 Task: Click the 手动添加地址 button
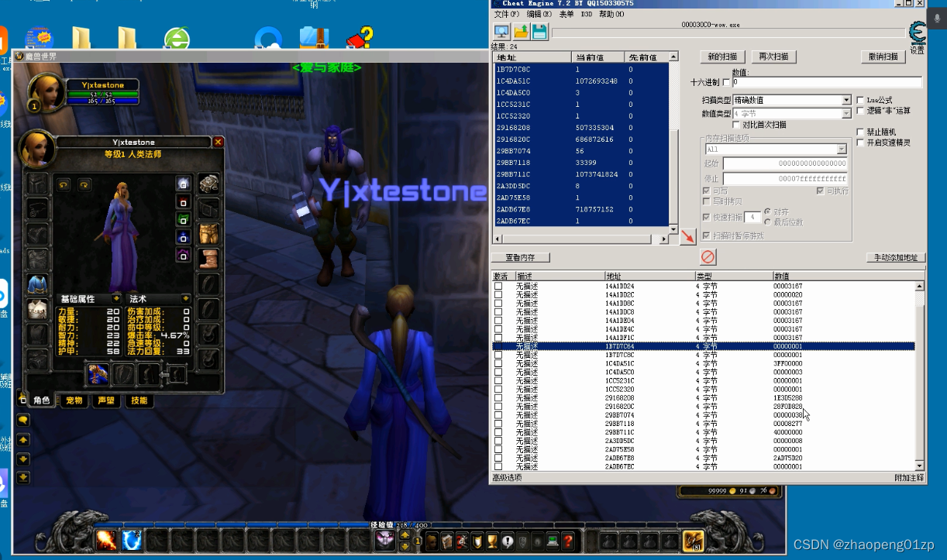[895, 257]
